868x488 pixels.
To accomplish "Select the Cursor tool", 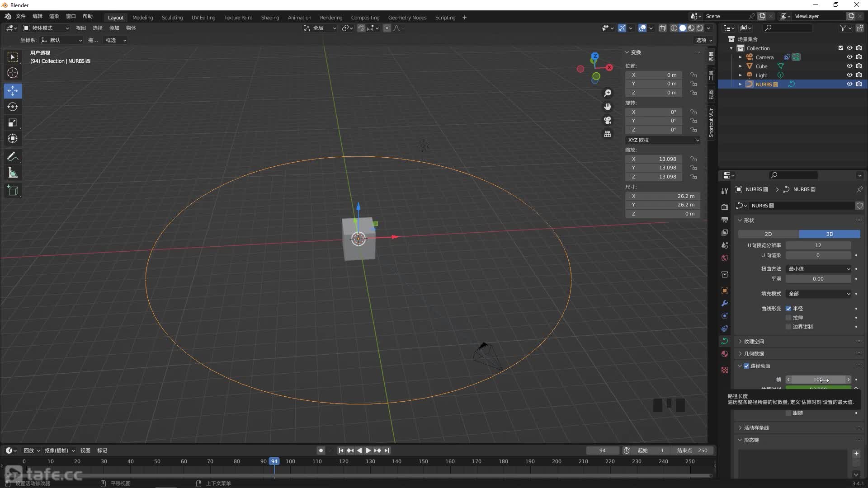I will 13,73.
